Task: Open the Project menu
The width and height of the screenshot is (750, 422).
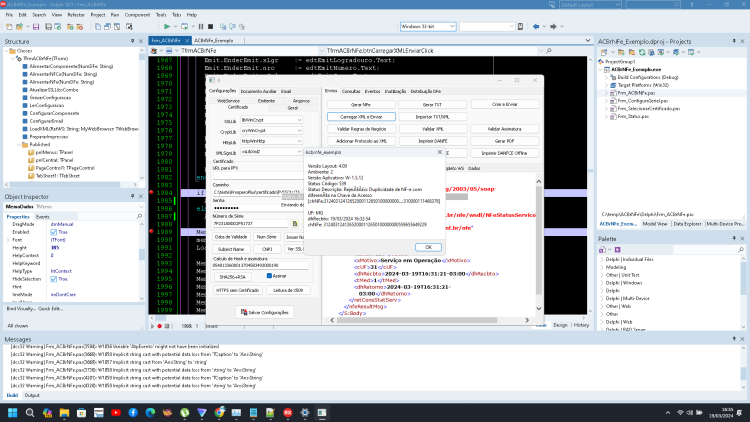Action: click(98, 15)
